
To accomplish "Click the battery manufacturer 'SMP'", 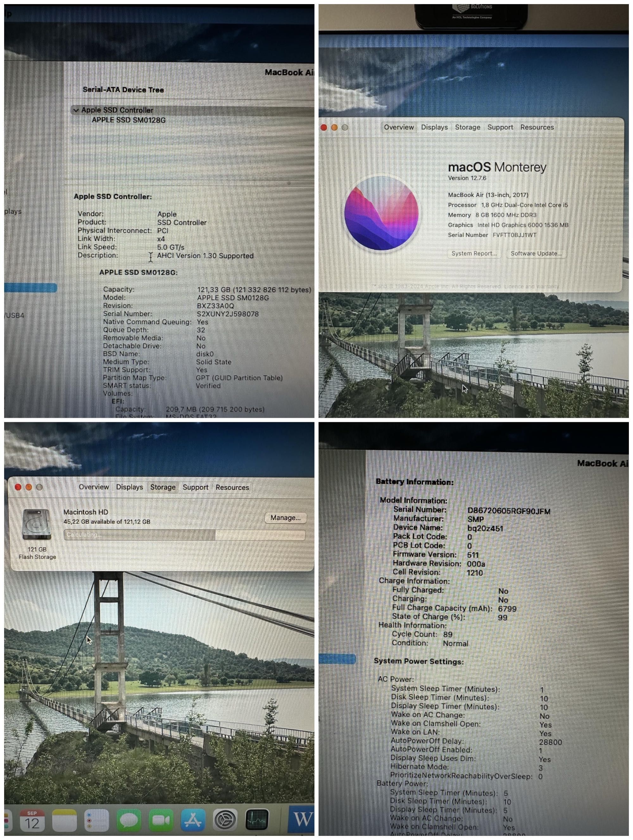I will 475,519.
